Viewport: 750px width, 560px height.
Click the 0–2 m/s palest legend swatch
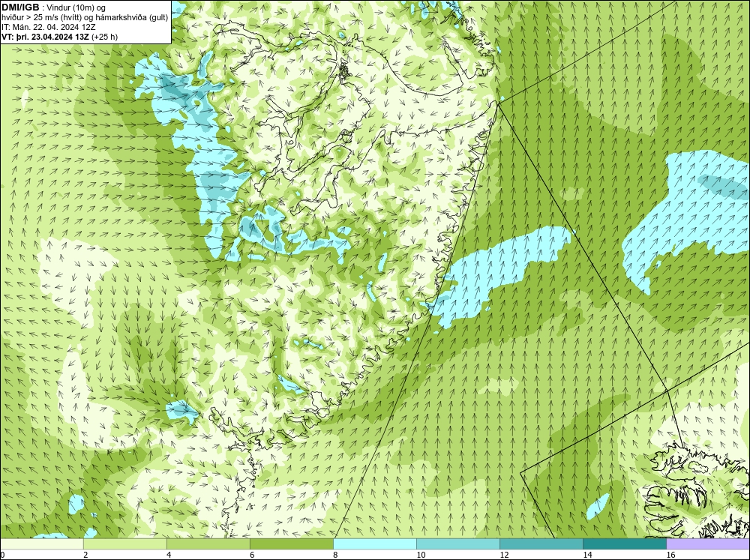(41, 544)
